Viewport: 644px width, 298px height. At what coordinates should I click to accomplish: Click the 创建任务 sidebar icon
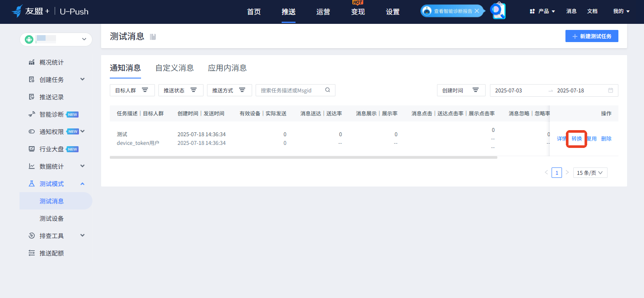tap(32, 80)
